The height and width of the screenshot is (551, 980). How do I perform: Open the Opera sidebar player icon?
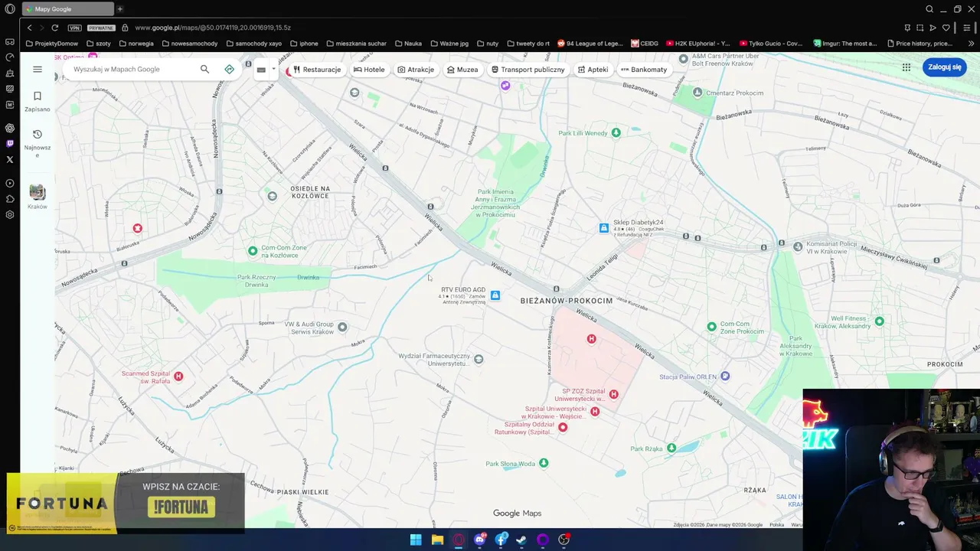(x=10, y=184)
